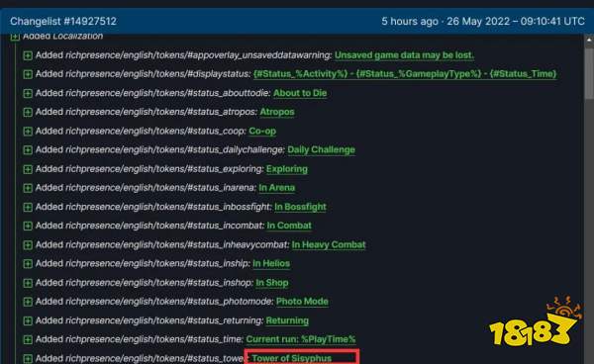Expand the appoverlay_unsaveddatawarning row plus icon

click(x=28, y=55)
